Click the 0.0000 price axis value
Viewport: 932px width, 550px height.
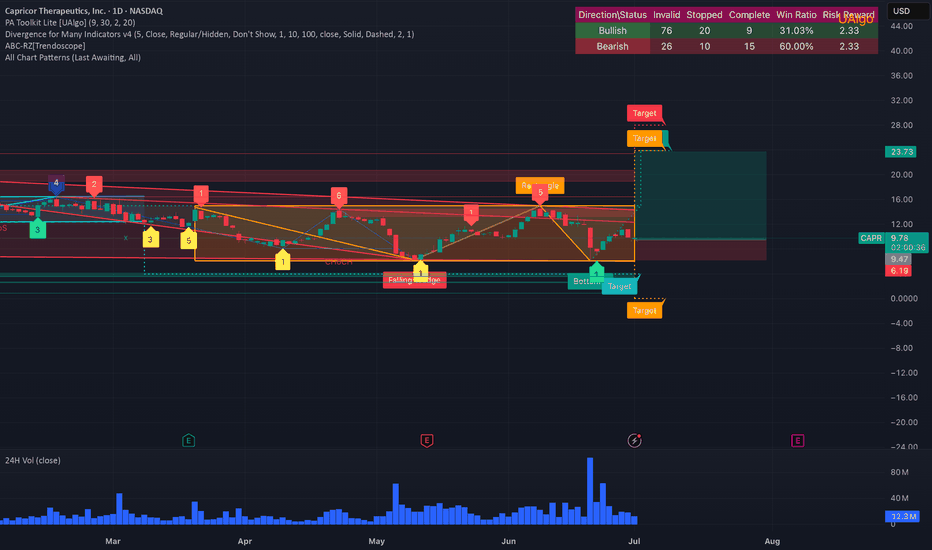point(903,298)
